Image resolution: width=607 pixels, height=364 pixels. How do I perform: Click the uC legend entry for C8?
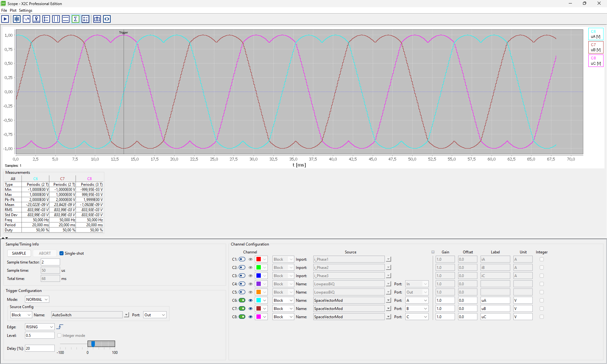tap(596, 61)
